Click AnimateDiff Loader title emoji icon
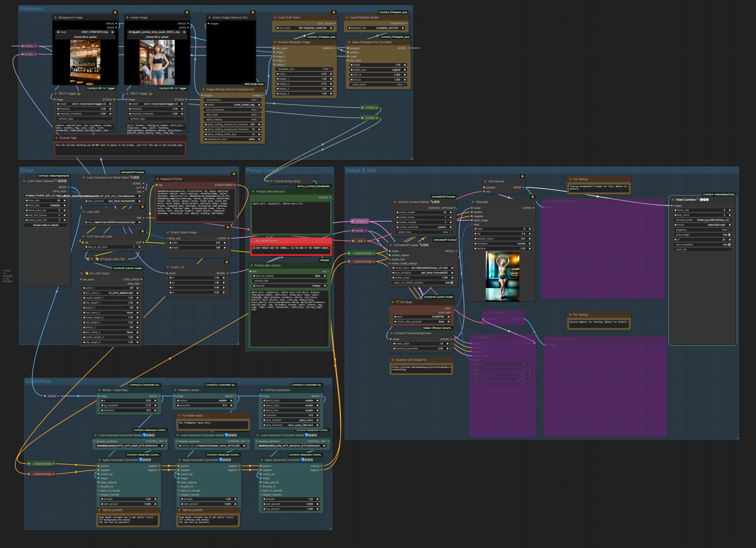The image size is (756, 548). pyautogui.click(x=421, y=245)
